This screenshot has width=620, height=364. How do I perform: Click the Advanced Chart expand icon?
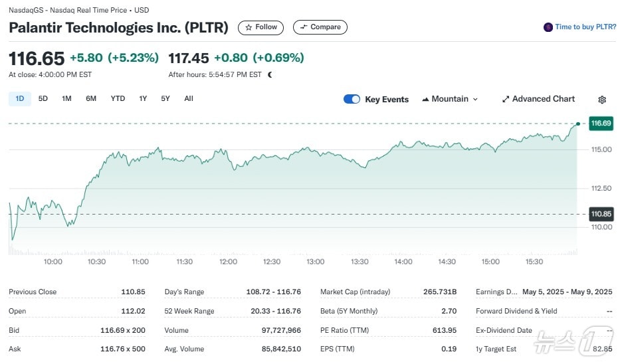(x=506, y=99)
